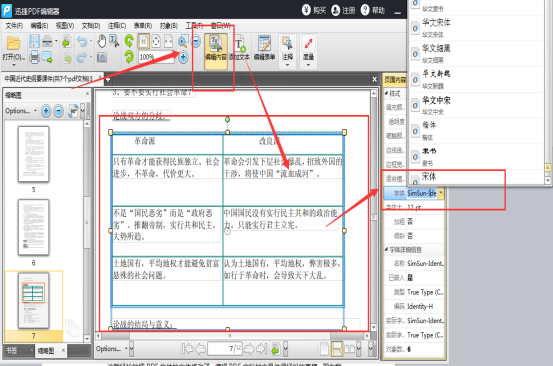The height and width of the screenshot is (366, 553).
Task: Click the 注册 register button
Action: [x=344, y=10]
